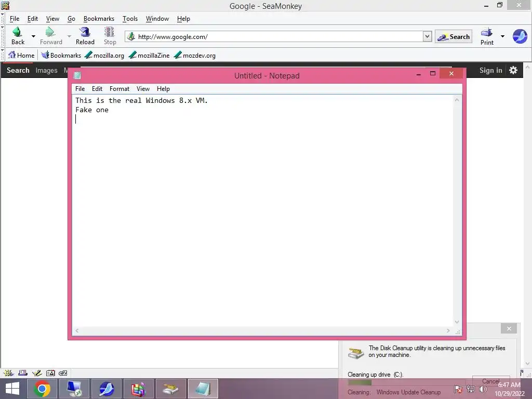Screen dimensions: 532x399
Task: Click Google Images link in black bar
Action: 46,70
